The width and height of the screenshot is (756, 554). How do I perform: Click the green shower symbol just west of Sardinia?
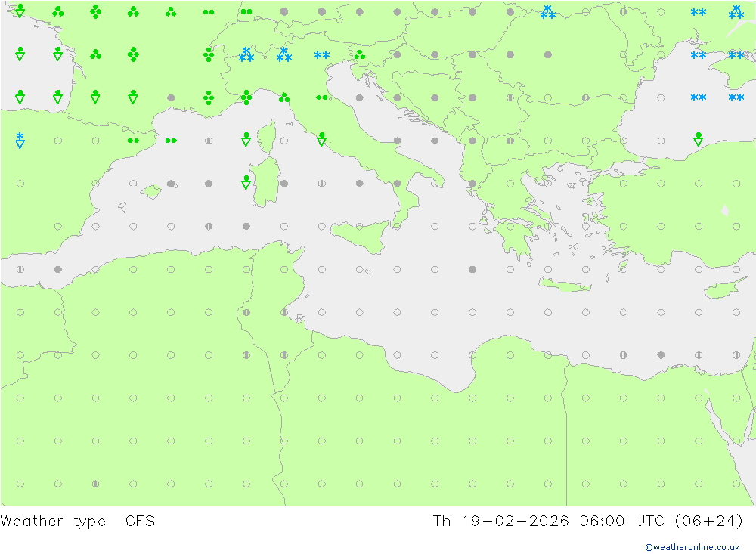pyautogui.click(x=246, y=182)
